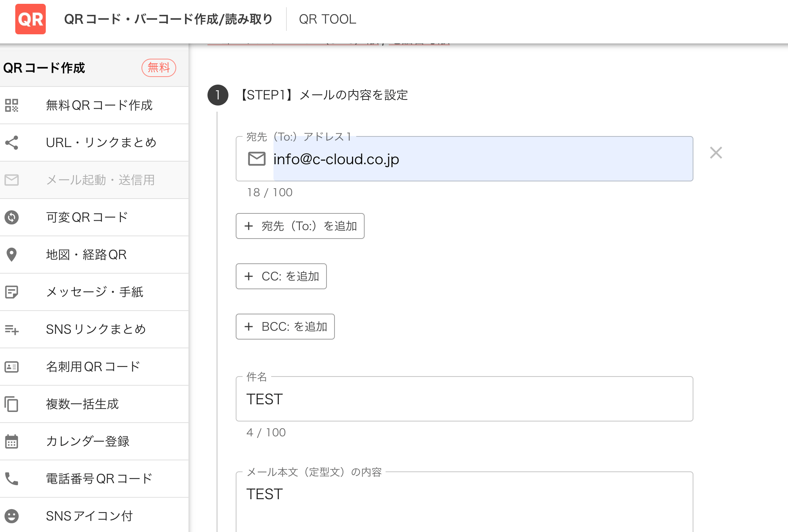Add a BCC: address field

coord(285,327)
